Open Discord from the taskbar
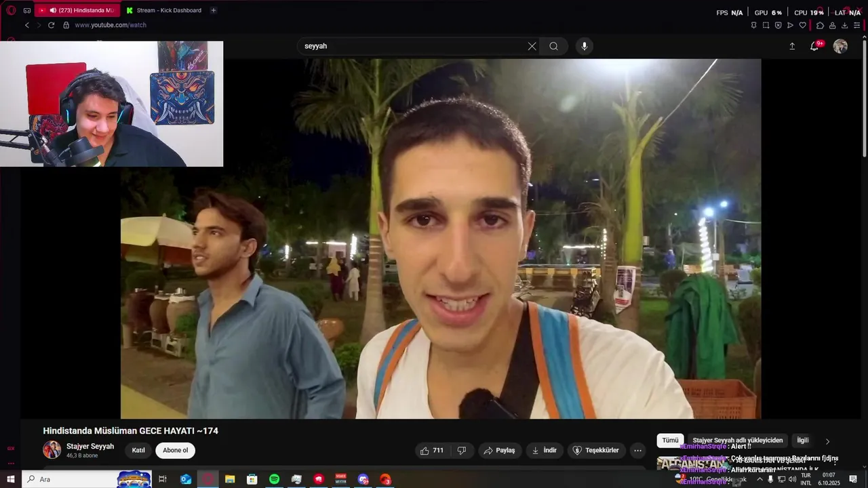868x488 pixels. pos(363,479)
